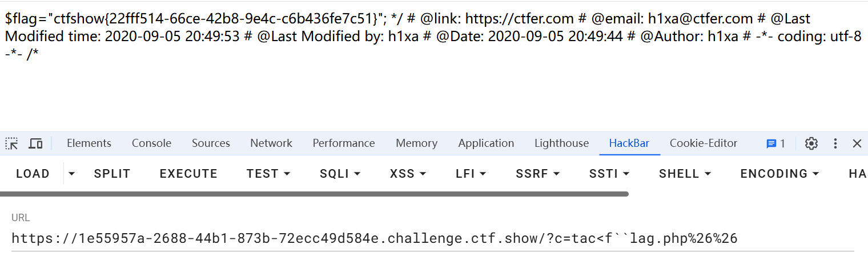Open the DevTools three-dot menu
This screenshot has height=256, width=868.
pos(835,143)
